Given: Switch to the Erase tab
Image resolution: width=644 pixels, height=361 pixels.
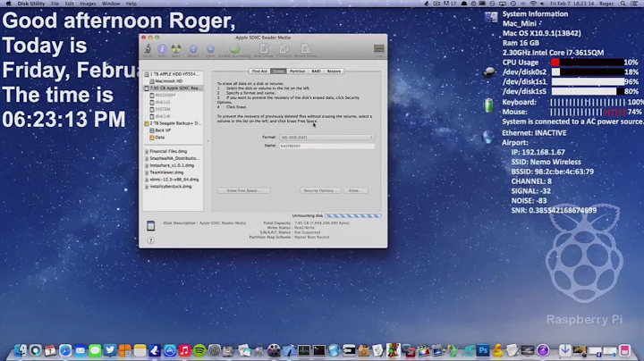Looking at the screenshot, I should click(x=278, y=71).
